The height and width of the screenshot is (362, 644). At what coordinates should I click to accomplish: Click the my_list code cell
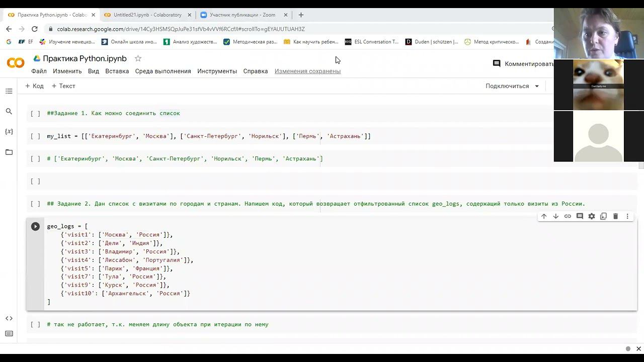coord(332,136)
